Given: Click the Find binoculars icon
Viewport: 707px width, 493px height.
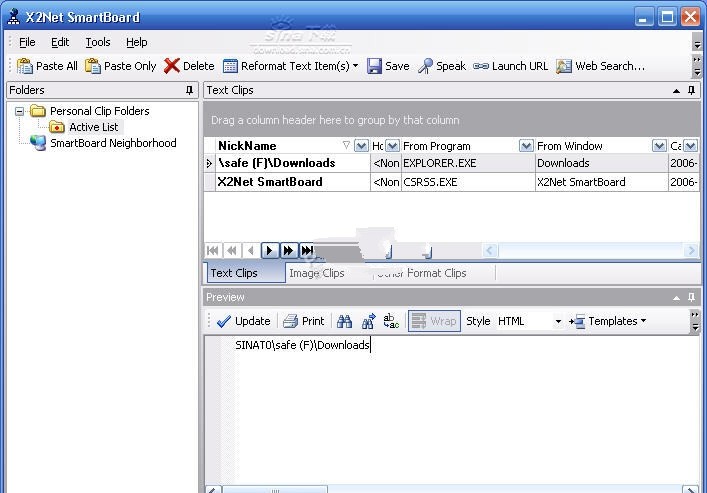Looking at the screenshot, I should coord(344,321).
